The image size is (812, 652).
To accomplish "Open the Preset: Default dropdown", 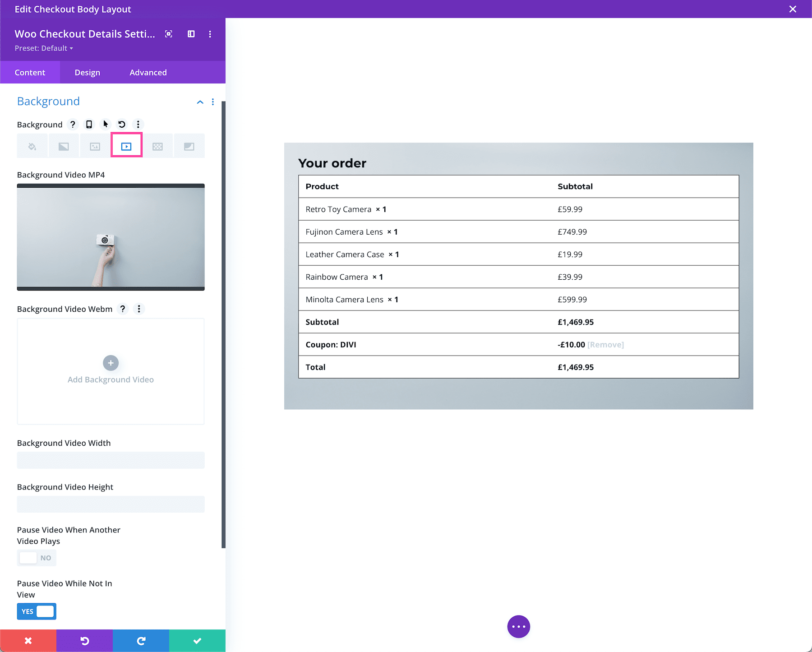I will 44,48.
